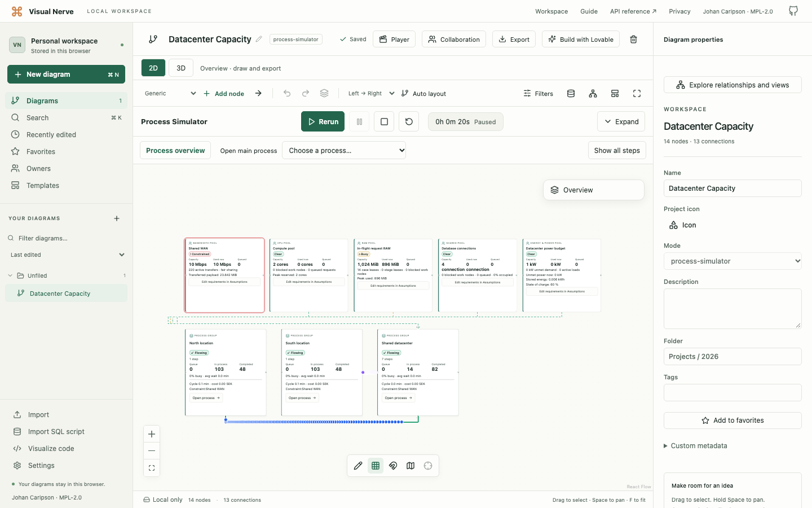Click the Rerun button
Viewport: 812px width, 508px height.
(323, 121)
